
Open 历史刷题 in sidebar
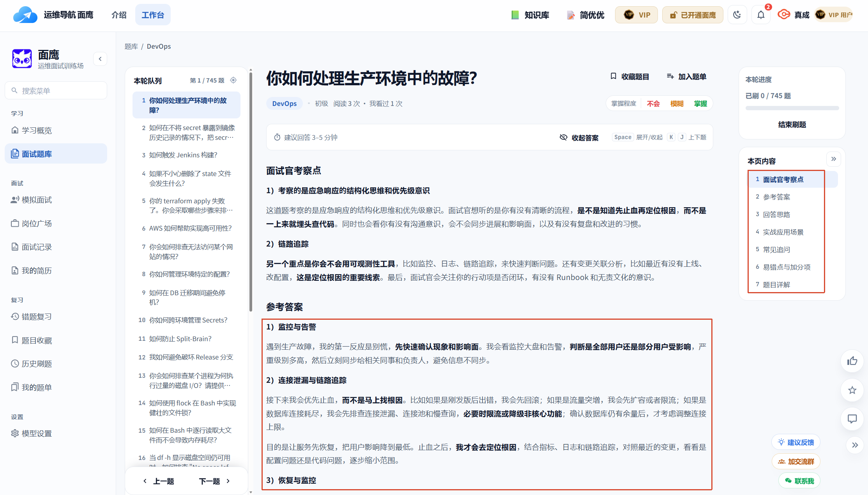[56, 364]
